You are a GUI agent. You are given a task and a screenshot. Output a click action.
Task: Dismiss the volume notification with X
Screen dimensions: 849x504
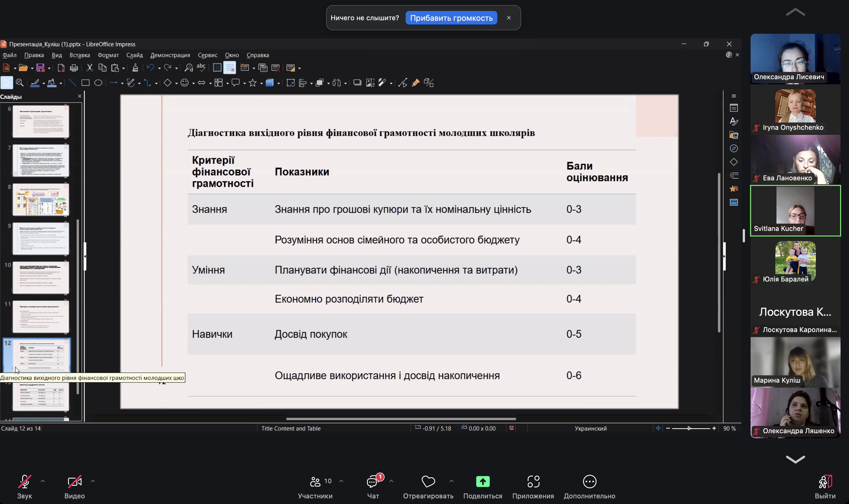point(509,18)
